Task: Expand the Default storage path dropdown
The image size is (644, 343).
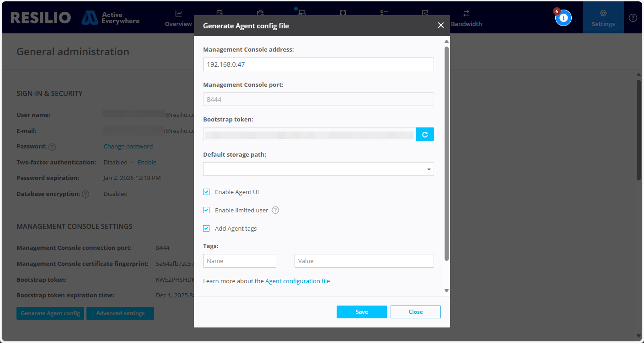Action: coord(429,169)
